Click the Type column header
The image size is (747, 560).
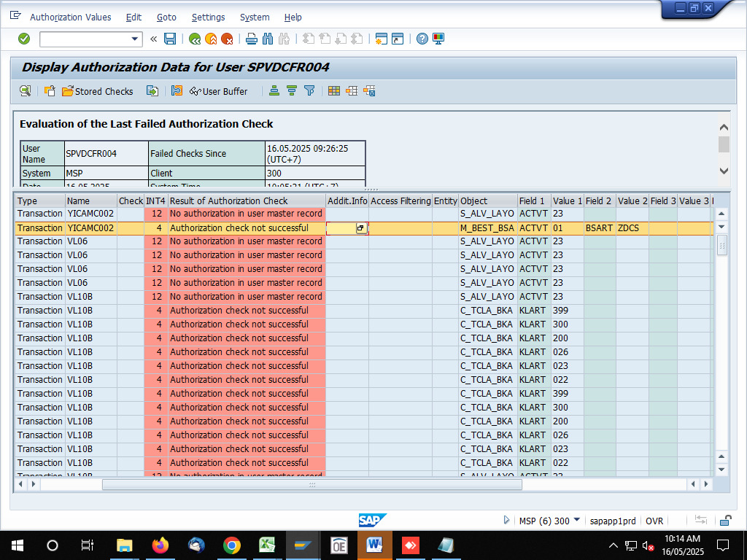40,201
